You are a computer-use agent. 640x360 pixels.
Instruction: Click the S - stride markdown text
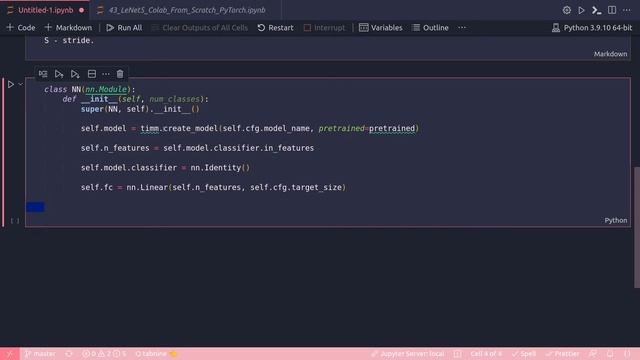coord(69,40)
